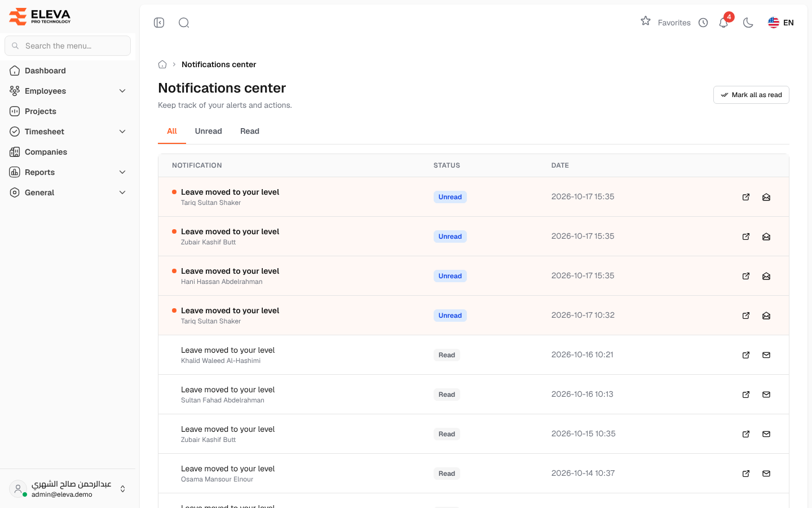Open the recent history clock icon
Screen dimensions: 812x508
point(703,23)
